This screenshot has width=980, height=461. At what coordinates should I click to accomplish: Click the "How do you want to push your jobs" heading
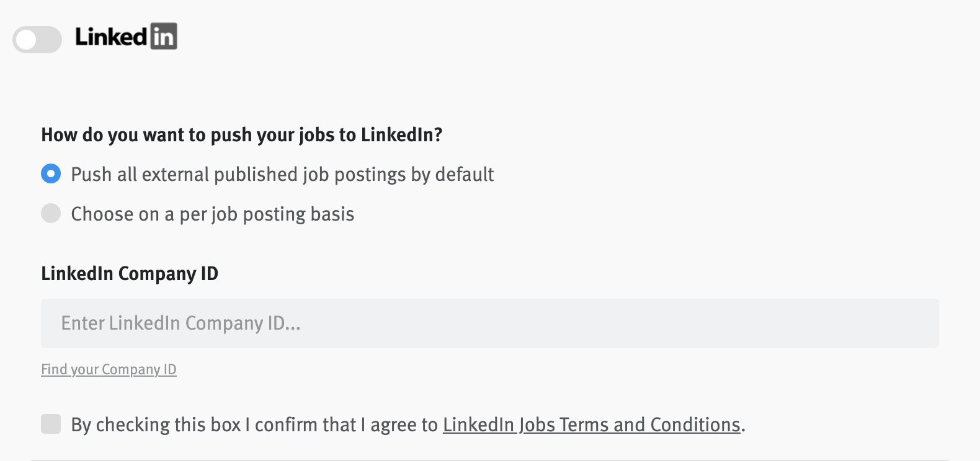point(241,135)
